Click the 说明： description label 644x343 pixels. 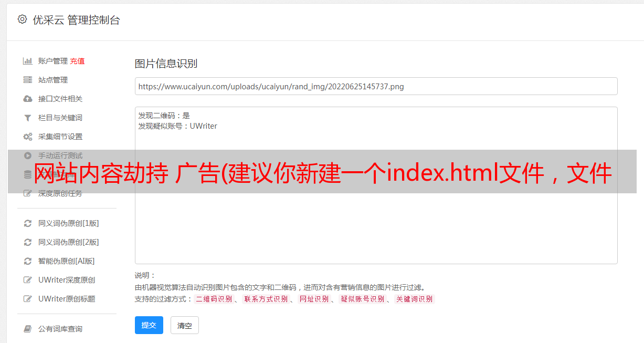pyautogui.click(x=145, y=275)
